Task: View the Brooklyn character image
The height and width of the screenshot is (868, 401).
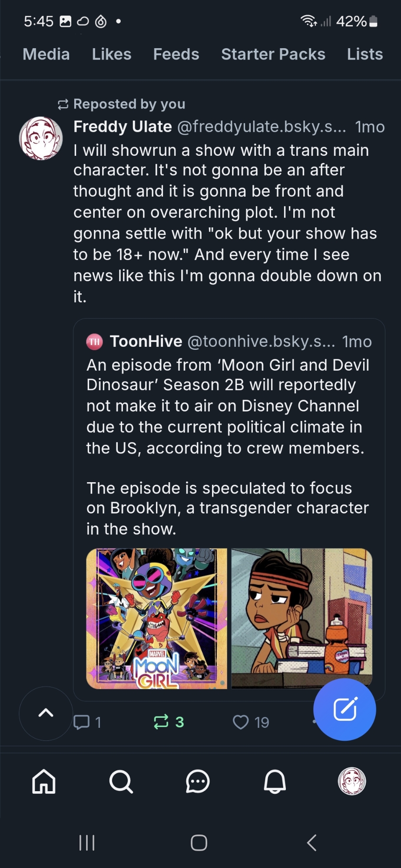Action: 302,618
